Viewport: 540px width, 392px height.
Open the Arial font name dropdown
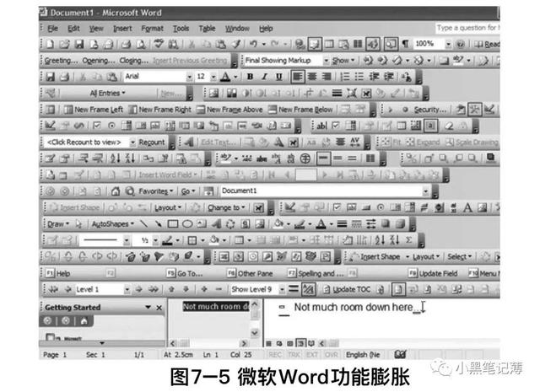[189, 77]
